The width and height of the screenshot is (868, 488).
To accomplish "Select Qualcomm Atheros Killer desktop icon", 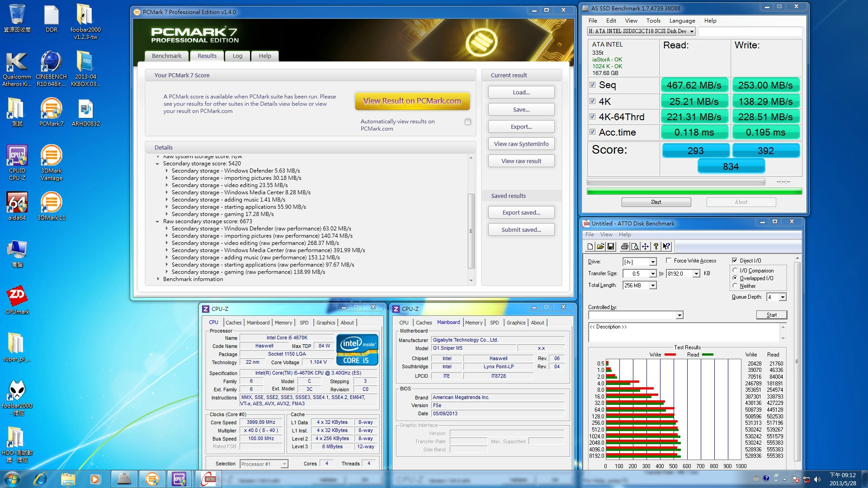I will (x=17, y=69).
